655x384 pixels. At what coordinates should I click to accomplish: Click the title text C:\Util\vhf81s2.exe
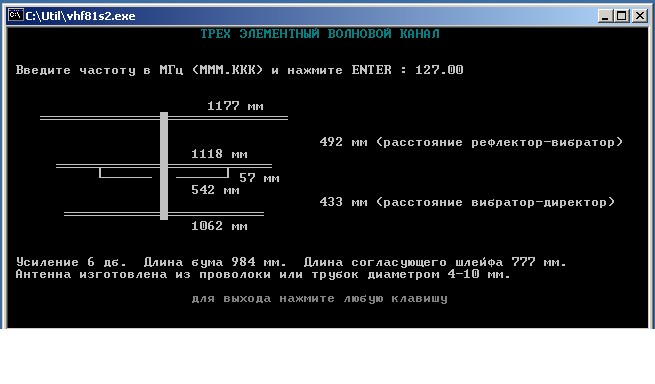[81, 16]
